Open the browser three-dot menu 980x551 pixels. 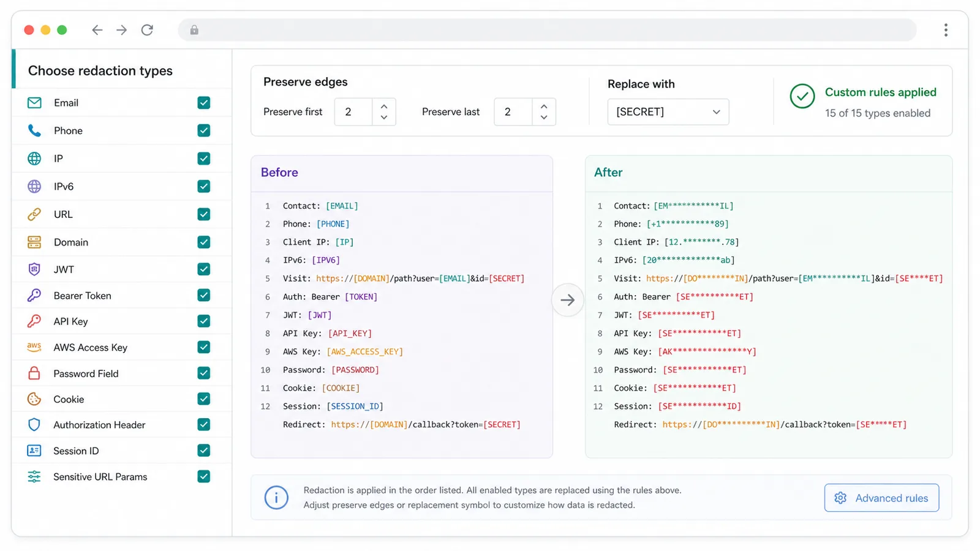[x=946, y=30]
